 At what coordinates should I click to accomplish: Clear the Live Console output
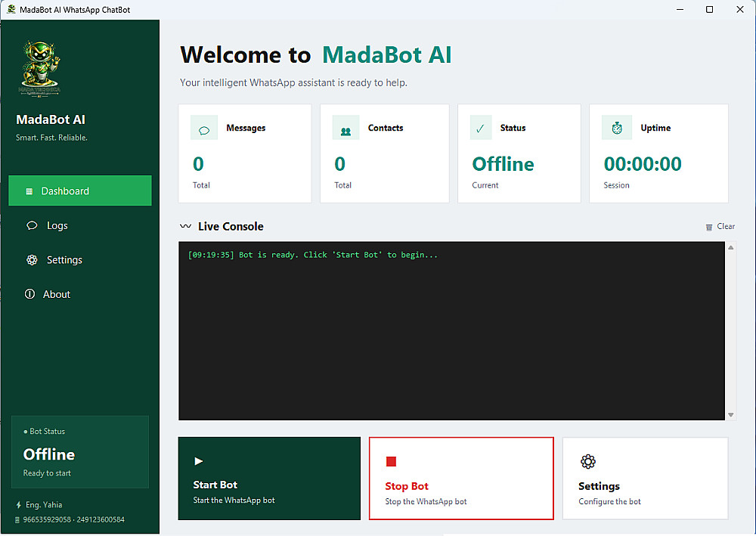point(720,226)
